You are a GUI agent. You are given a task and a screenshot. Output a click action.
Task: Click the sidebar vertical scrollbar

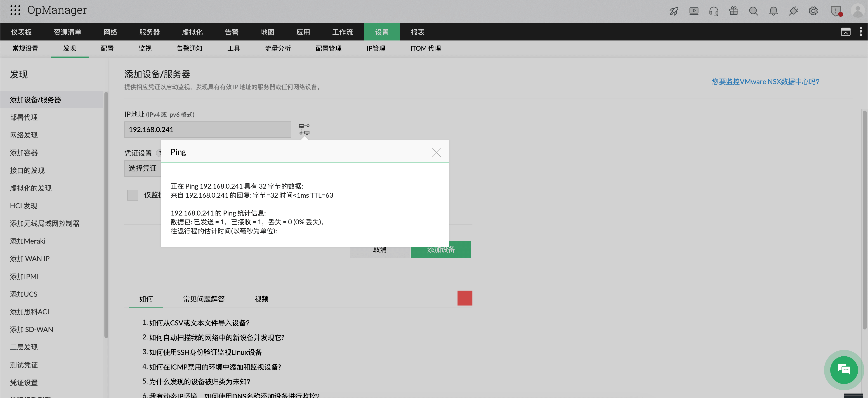click(106, 215)
